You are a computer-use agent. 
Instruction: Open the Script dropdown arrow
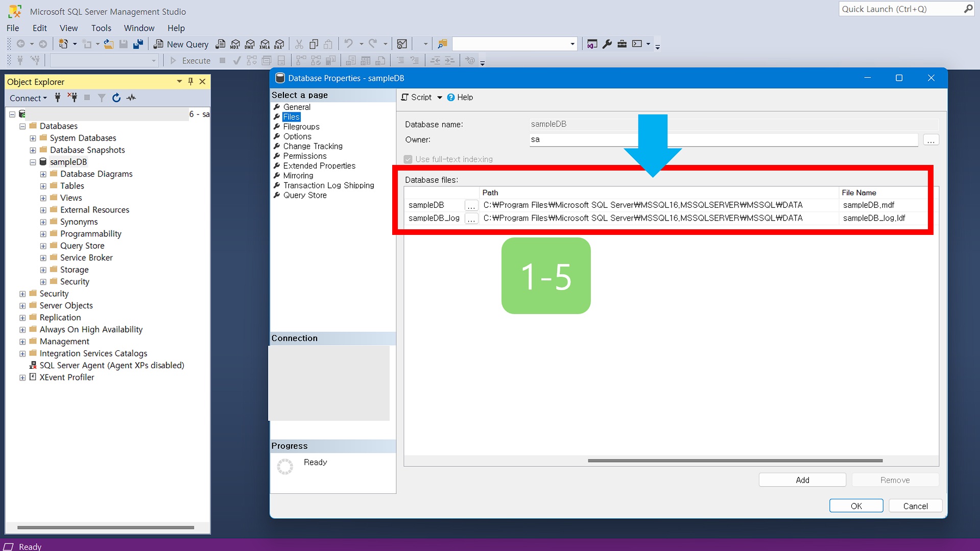440,97
